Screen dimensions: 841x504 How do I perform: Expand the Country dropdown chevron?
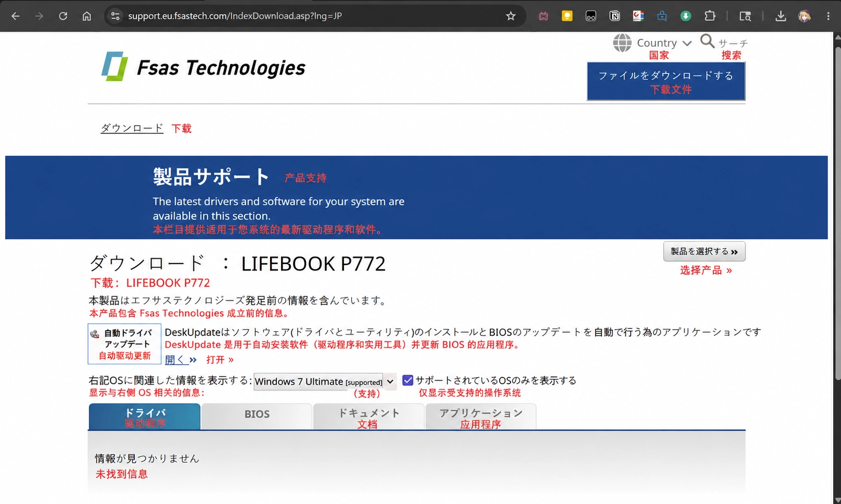(x=687, y=43)
